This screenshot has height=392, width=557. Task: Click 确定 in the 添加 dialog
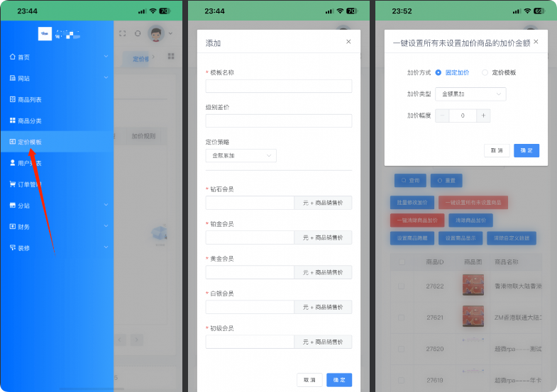[x=338, y=380]
